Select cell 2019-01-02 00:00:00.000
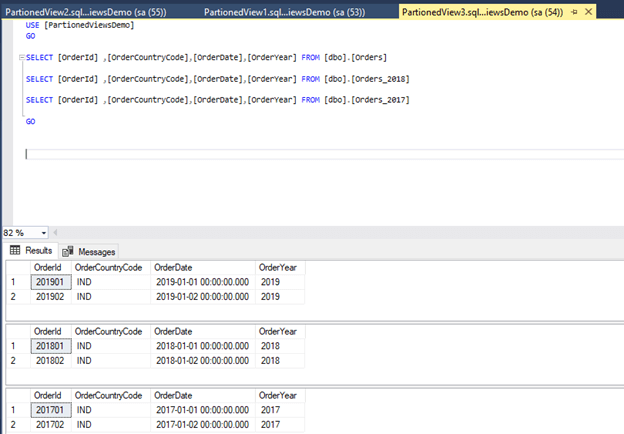The height and width of the screenshot is (434, 624). point(203,297)
